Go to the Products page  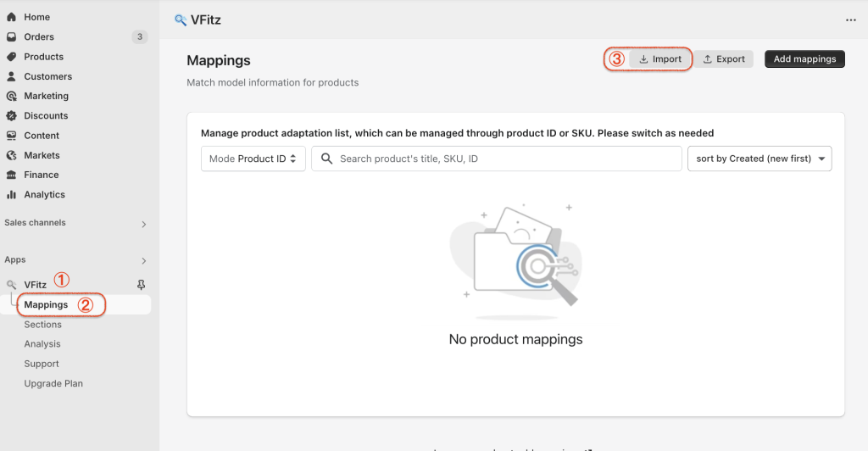point(44,57)
